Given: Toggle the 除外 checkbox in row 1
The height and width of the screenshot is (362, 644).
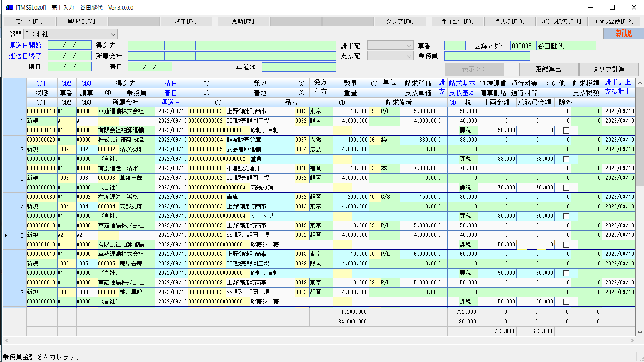Looking at the screenshot, I should 566,130.
